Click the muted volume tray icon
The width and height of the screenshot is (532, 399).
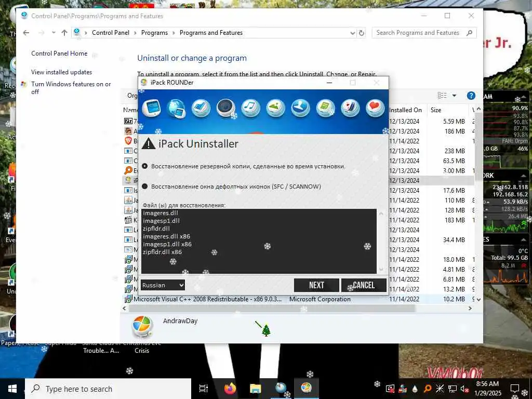[464, 389]
